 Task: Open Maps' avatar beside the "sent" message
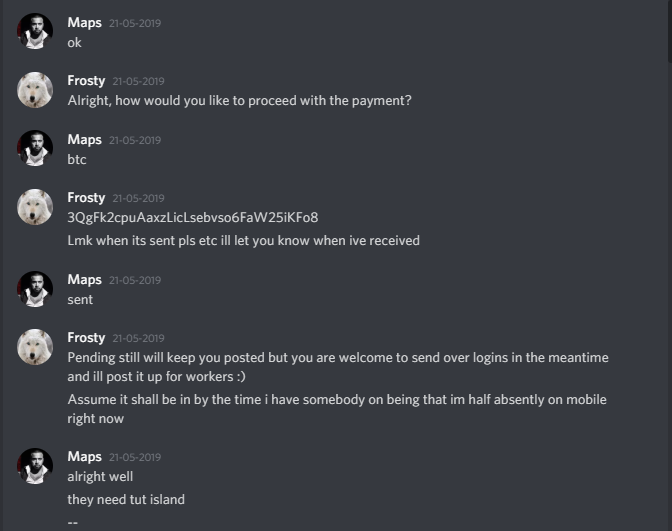click(x=35, y=289)
